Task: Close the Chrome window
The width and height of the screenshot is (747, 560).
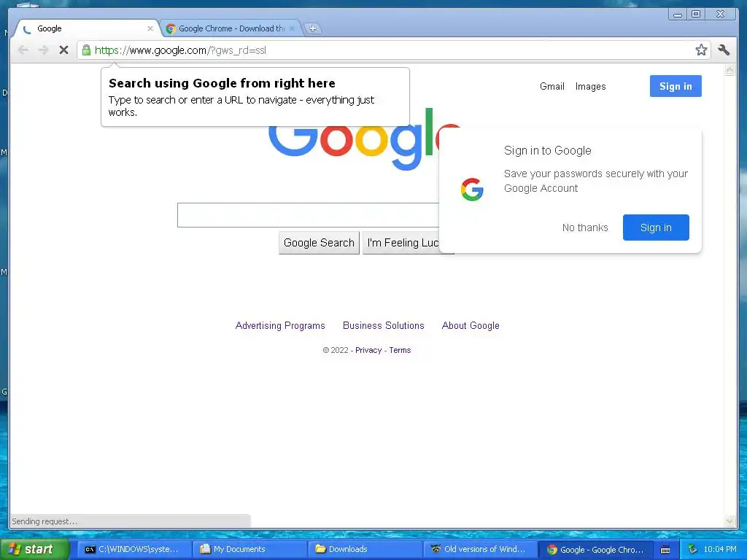Action: [721, 15]
